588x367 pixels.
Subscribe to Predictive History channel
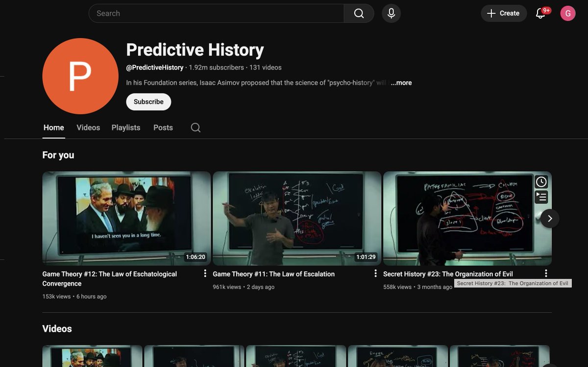[148, 102]
